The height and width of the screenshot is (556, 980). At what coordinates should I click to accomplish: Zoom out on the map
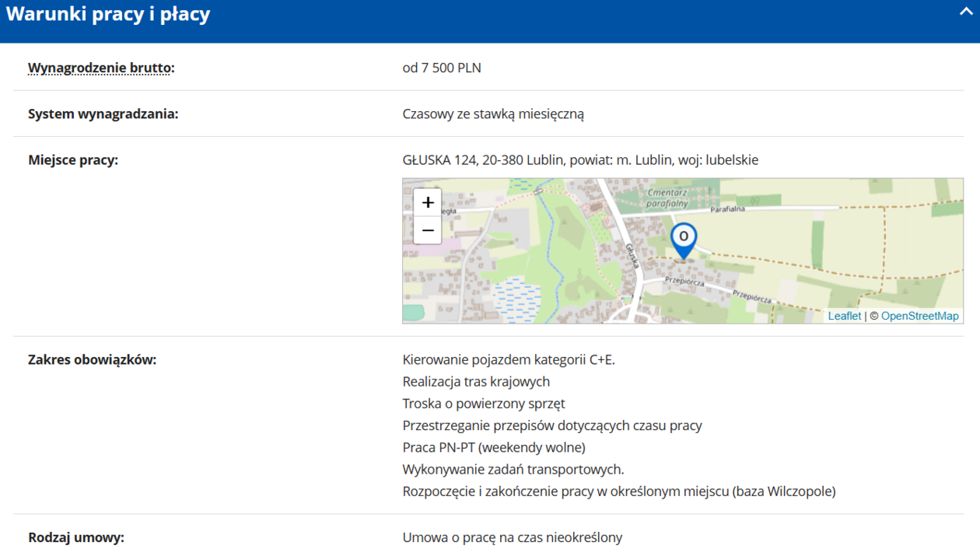pos(428,231)
